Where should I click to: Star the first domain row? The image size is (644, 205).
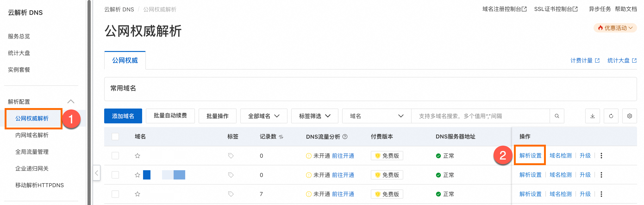[x=138, y=156]
